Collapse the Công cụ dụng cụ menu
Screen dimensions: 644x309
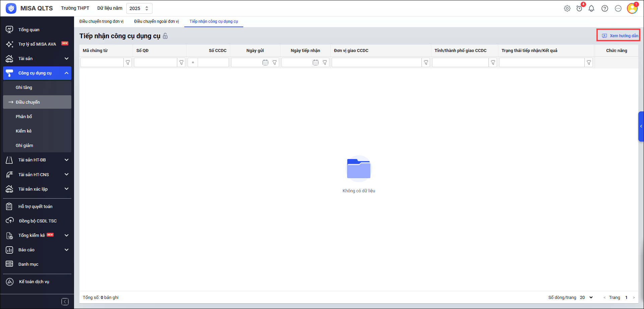click(x=37, y=73)
